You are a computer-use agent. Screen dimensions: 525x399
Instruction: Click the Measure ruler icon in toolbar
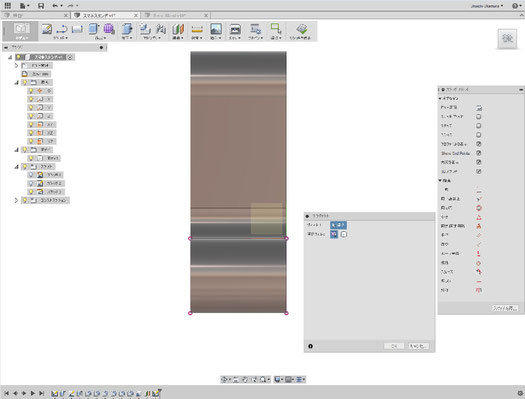click(197, 29)
